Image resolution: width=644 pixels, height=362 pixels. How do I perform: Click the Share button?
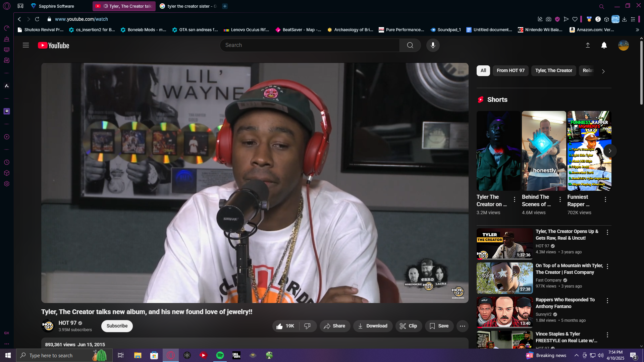[334, 326]
